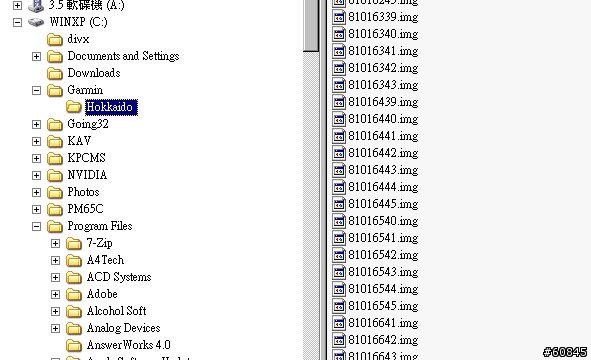Screen dimensions: 591x360
Task: Select the ACD Systems folder label
Action: [x=119, y=277]
